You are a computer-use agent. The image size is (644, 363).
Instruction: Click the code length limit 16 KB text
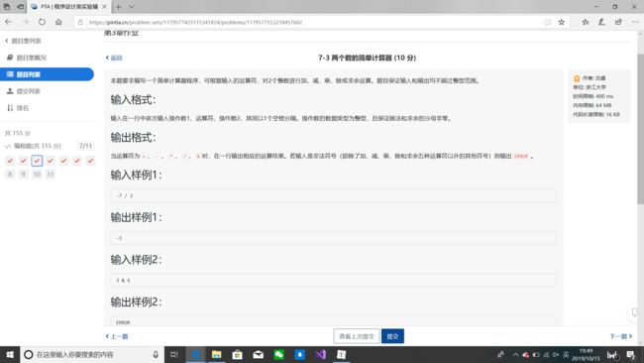pos(596,114)
